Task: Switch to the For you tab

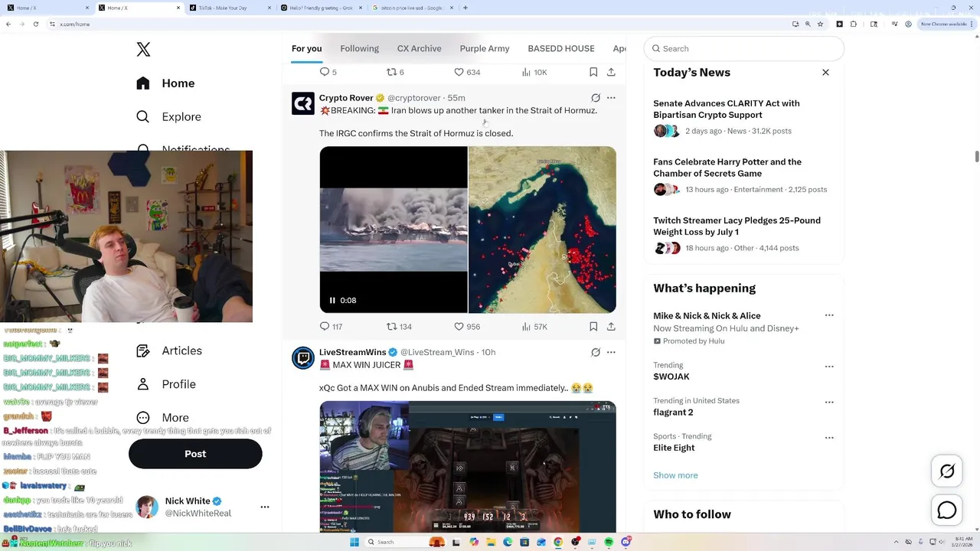Action: pos(306,48)
